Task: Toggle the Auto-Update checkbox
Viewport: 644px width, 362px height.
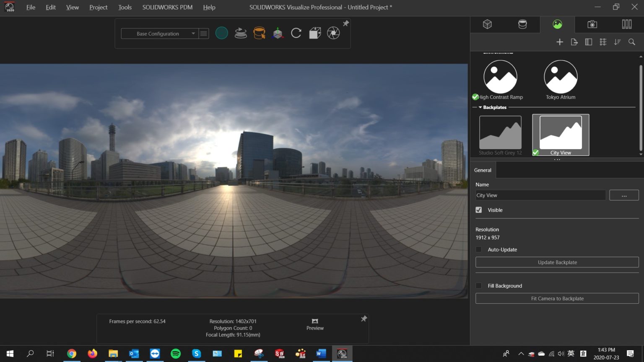Action: click(x=478, y=249)
